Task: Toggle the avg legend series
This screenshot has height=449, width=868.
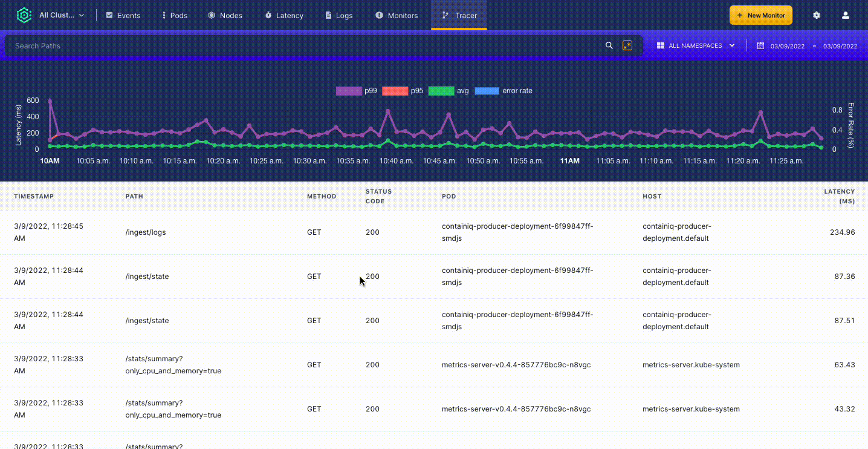Action: (449, 91)
